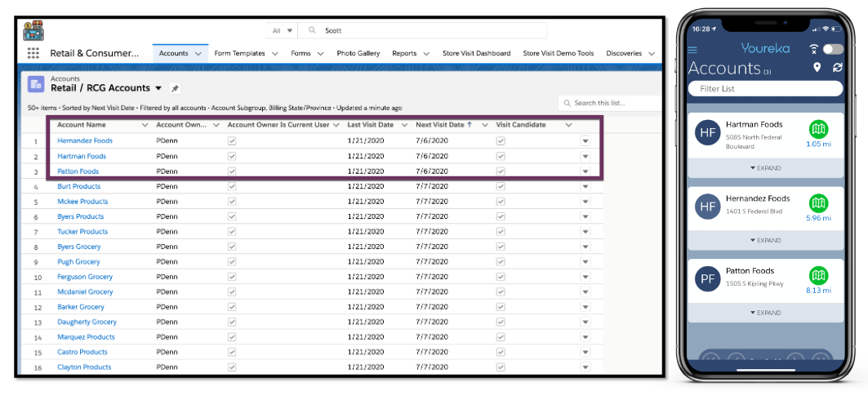Pin the Retail / RCG Accounts list view
Viewport: 868px width, 396px height.
point(175,89)
